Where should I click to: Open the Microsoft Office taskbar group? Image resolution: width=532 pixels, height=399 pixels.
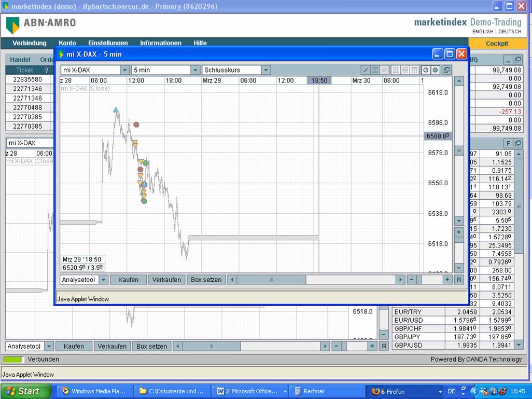tap(251, 391)
